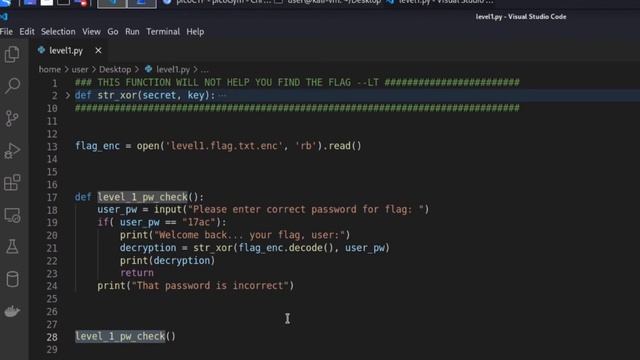Open the Testing flask icon
The image size is (640, 360).
[12, 247]
